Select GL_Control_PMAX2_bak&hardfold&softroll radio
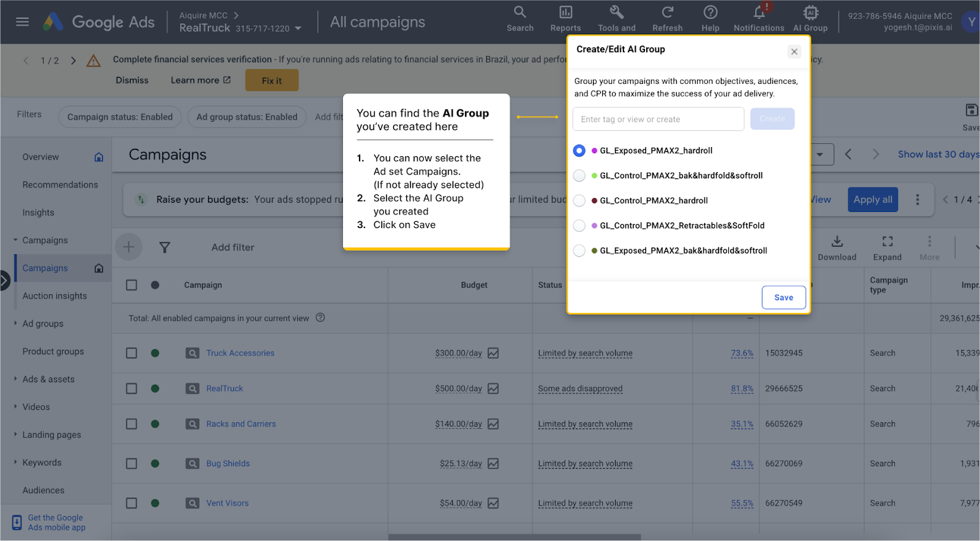Image resolution: width=980 pixels, height=541 pixels. (579, 175)
